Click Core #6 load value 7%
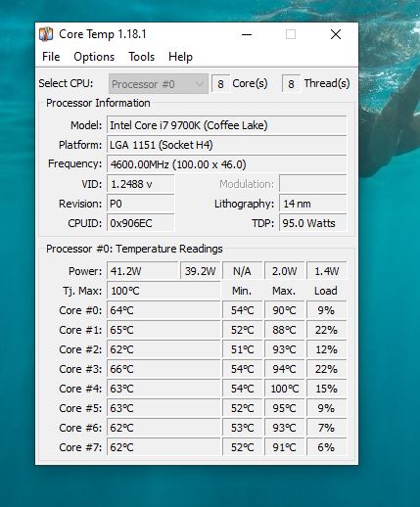The height and width of the screenshot is (507, 420). click(326, 428)
